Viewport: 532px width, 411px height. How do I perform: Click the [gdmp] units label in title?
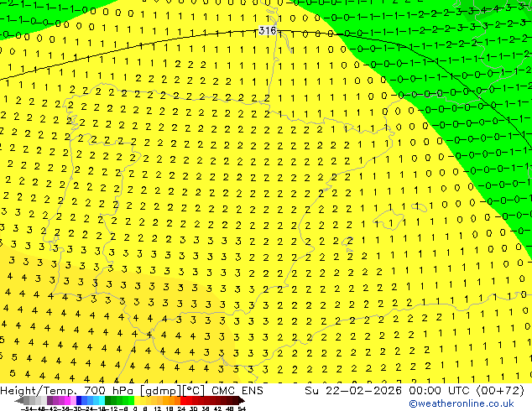[161, 391]
